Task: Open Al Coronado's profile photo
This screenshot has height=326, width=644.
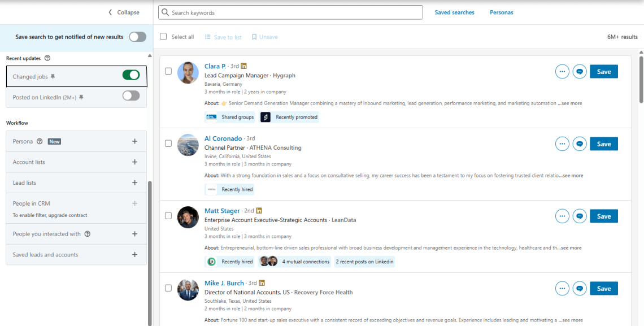Action: [x=188, y=145]
